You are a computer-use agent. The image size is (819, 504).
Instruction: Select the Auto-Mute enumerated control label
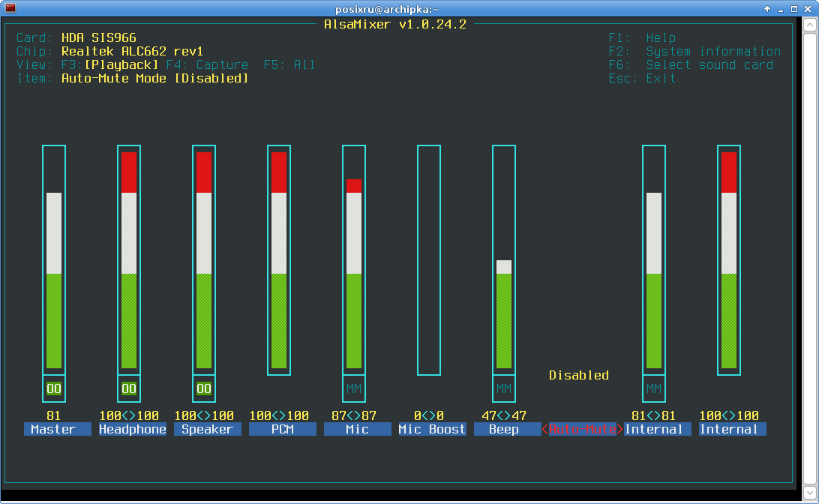(x=583, y=429)
